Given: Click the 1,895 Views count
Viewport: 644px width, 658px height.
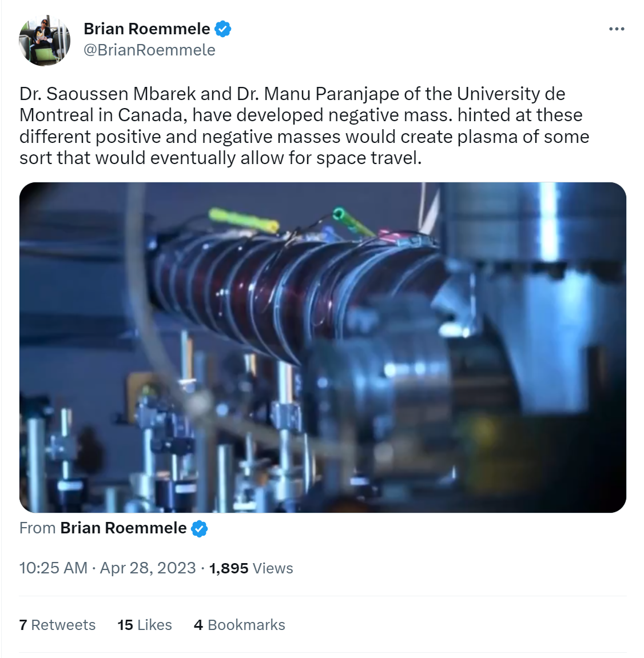Looking at the screenshot, I should [251, 568].
